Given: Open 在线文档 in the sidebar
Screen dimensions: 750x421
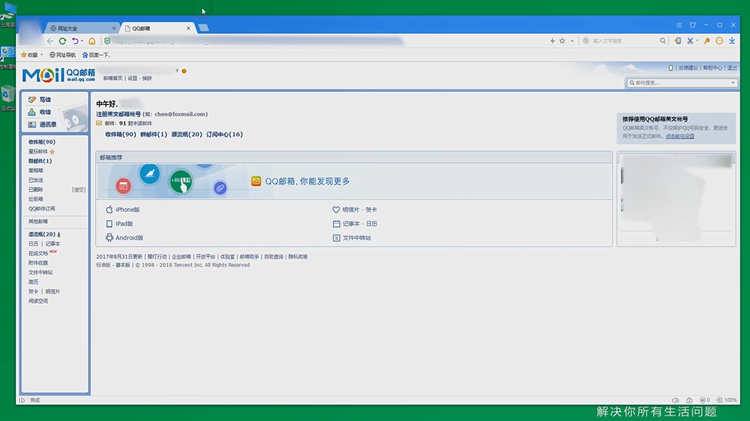Looking at the screenshot, I should point(38,254).
